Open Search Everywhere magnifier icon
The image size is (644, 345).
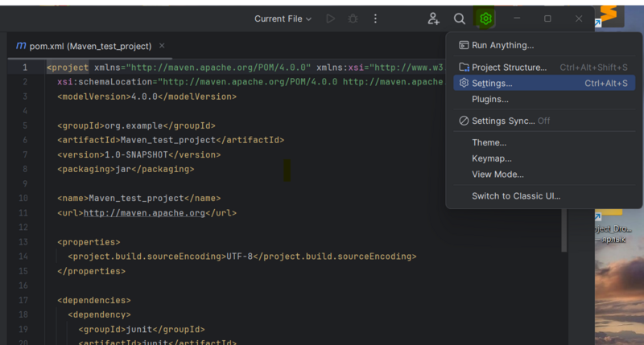tap(460, 18)
